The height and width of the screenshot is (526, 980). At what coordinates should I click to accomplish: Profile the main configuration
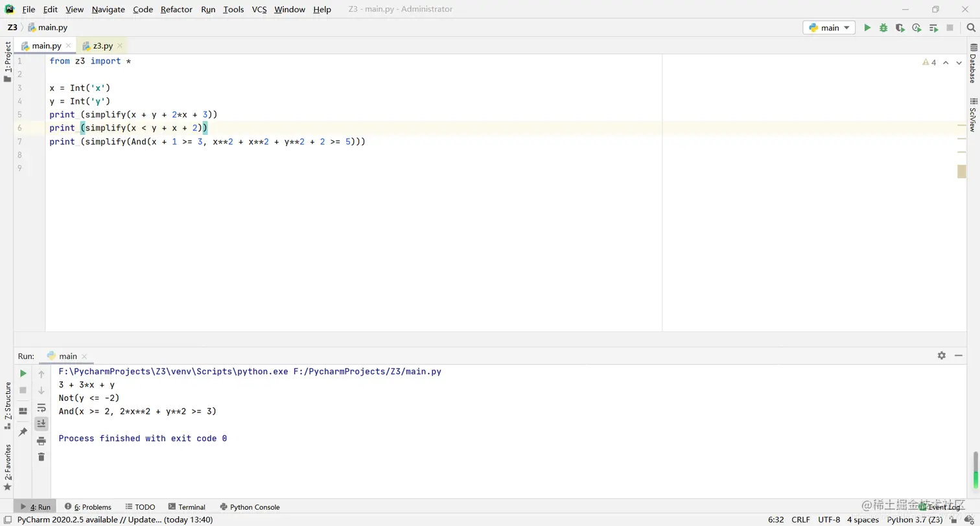pos(916,28)
